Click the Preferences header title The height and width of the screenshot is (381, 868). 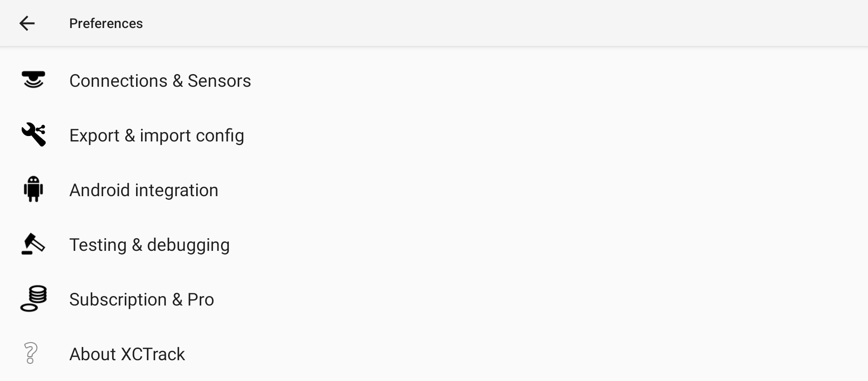[106, 24]
